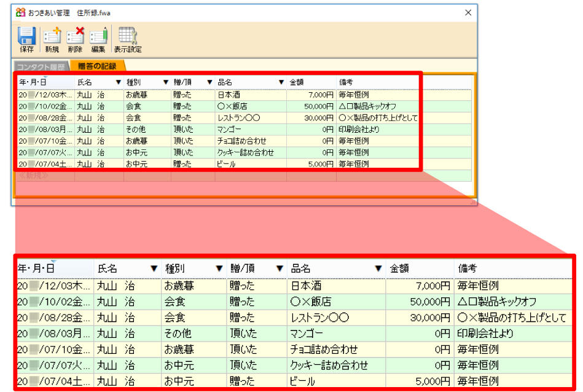The image size is (583, 392).
Task: Select チョコ詰め合わせ cell in upper window
Action: tap(251, 141)
